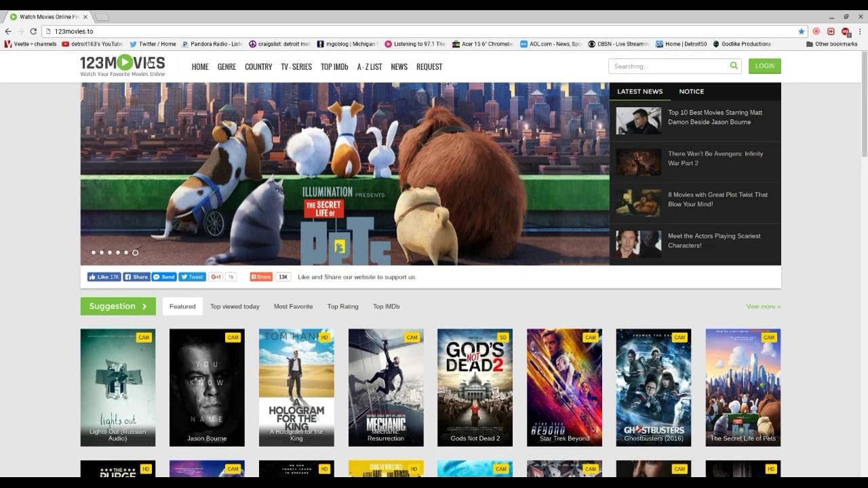Open the Home Detroit50 bookmark
The image size is (868, 488).
coord(681,44)
